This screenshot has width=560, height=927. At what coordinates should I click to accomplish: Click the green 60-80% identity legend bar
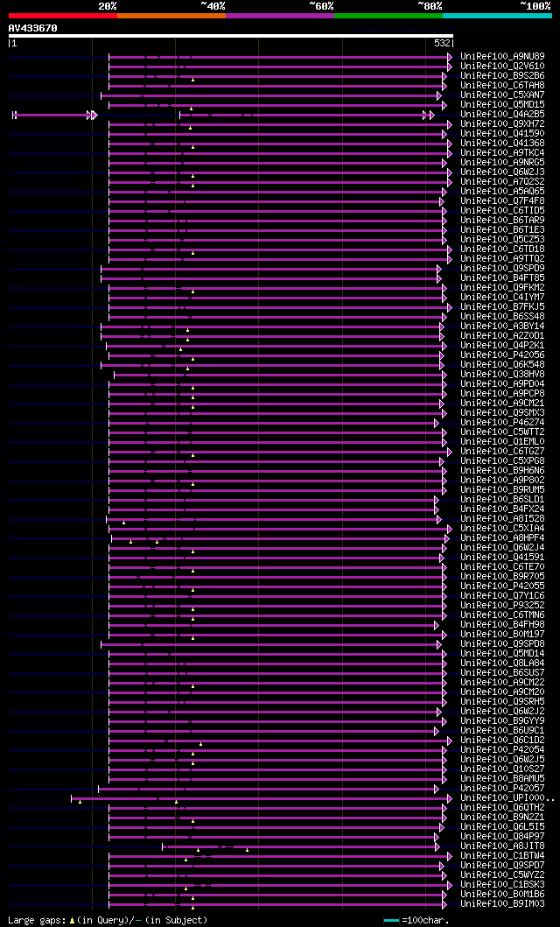pyautogui.click(x=388, y=16)
